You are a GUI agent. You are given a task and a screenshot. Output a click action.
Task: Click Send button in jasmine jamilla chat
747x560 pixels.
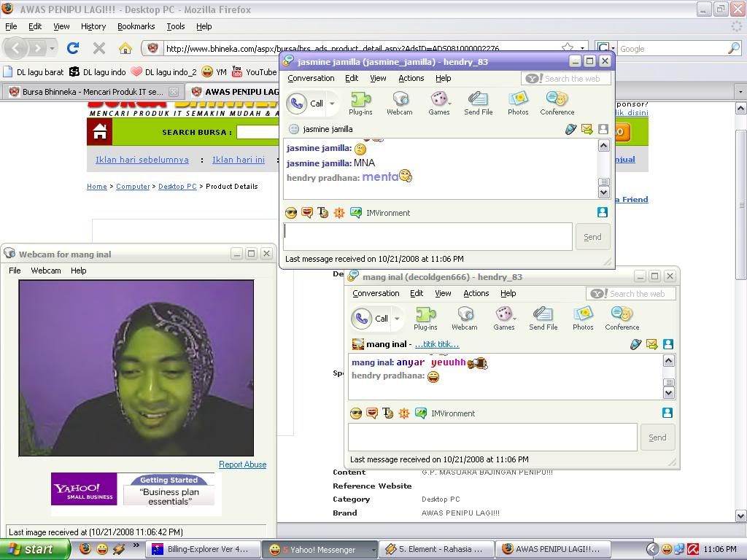point(592,237)
